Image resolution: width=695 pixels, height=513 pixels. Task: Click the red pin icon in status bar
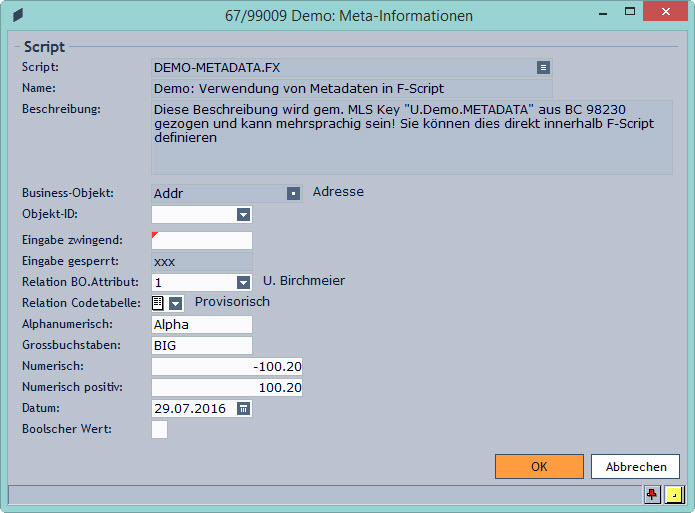(x=652, y=494)
